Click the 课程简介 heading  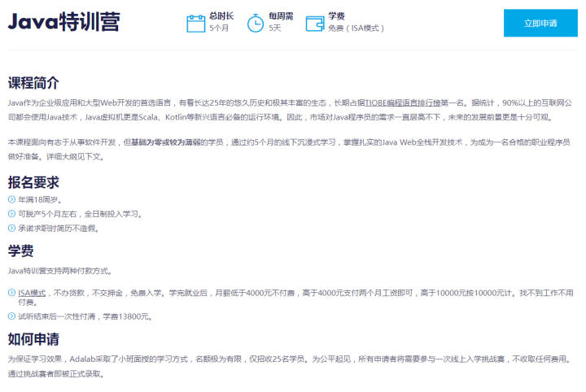coord(33,83)
